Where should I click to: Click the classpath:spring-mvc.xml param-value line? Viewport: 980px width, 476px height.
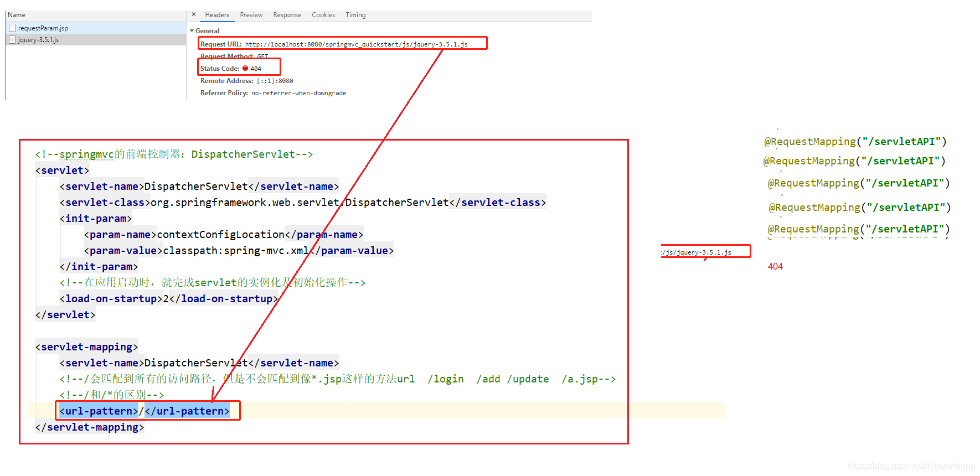pyautogui.click(x=239, y=251)
